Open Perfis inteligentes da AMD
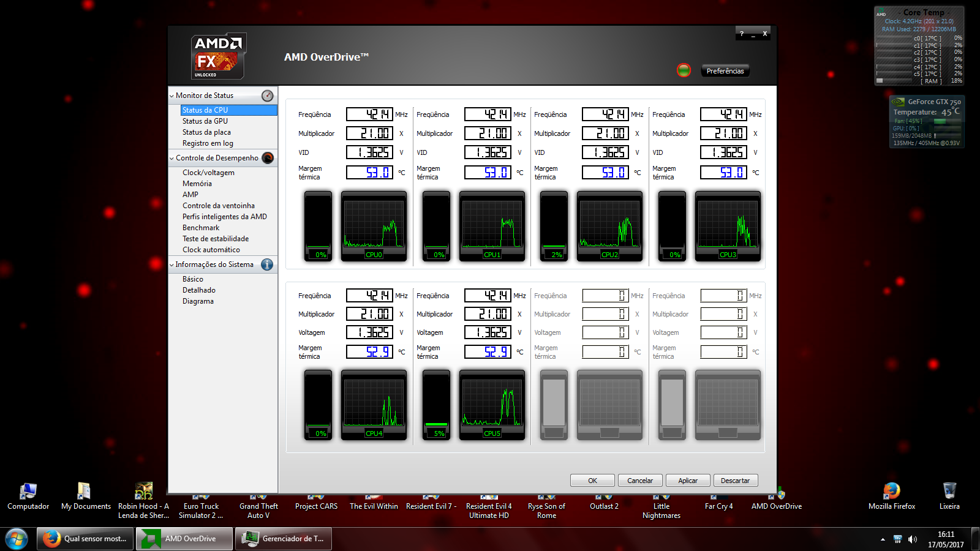The height and width of the screenshot is (551, 980). point(225,217)
